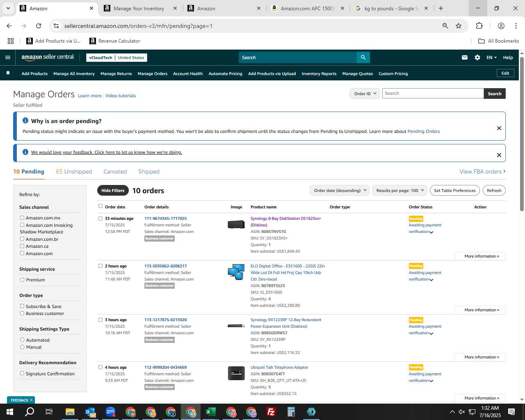Click the Refresh button
The width and height of the screenshot is (525, 420).
click(494, 190)
